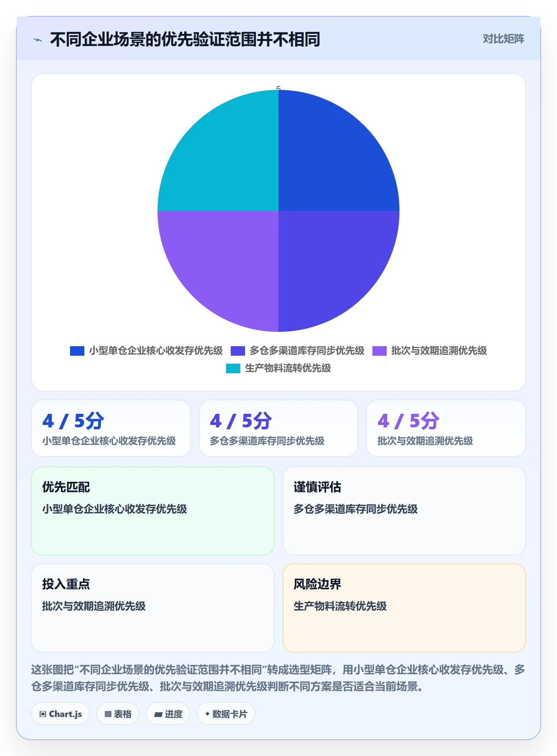The image size is (557, 756).
Task: Toggle legend swatch for 小型单仓企业核心收发存优先级
Action: click(x=77, y=351)
